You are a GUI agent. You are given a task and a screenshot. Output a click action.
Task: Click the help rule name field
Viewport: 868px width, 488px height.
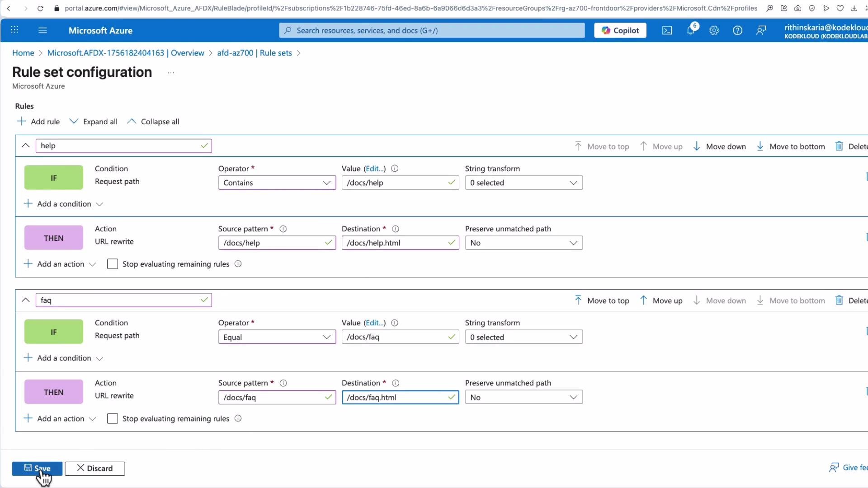click(123, 145)
